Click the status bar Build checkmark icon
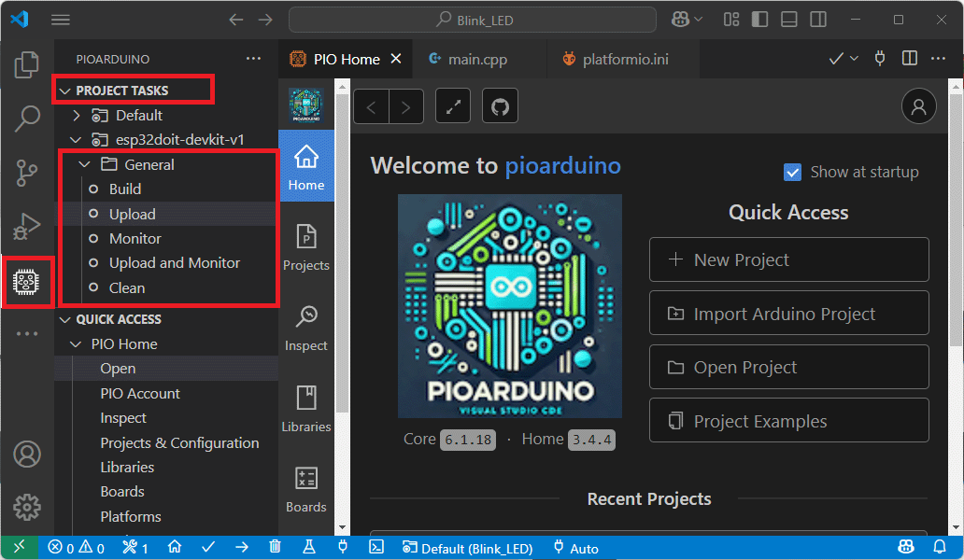The width and height of the screenshot is (964, 560). pyautogui.click(x=208, y=547)
